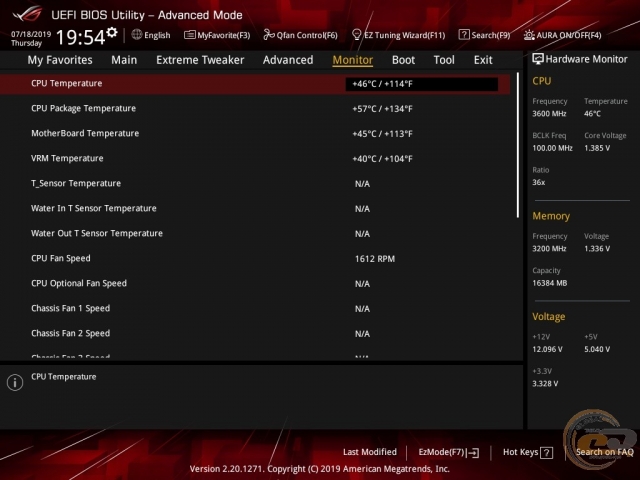This screenshot has width=640, height=480.
Task: Click Ratio 36x value
Action: tap(538, 182)
